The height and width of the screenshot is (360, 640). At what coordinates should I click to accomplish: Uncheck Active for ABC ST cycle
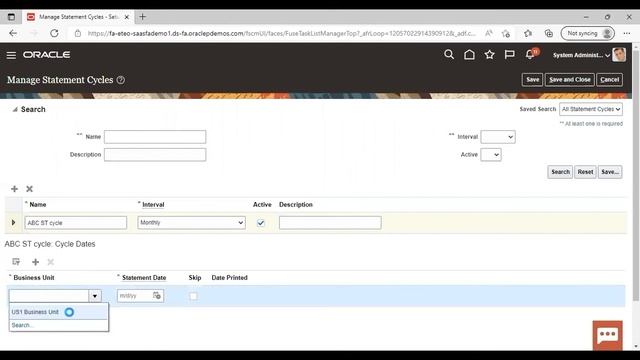pos(261,223)
